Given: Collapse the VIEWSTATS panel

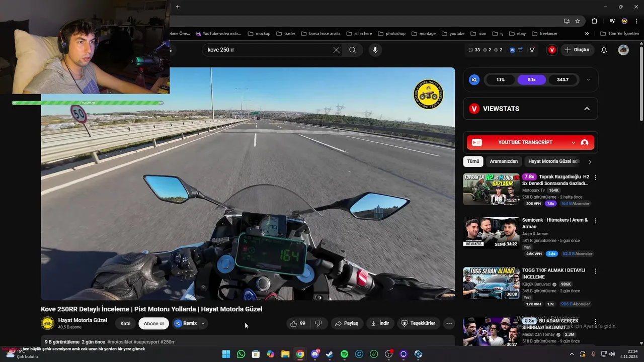Looking at the screenshot, I should 587,109.
